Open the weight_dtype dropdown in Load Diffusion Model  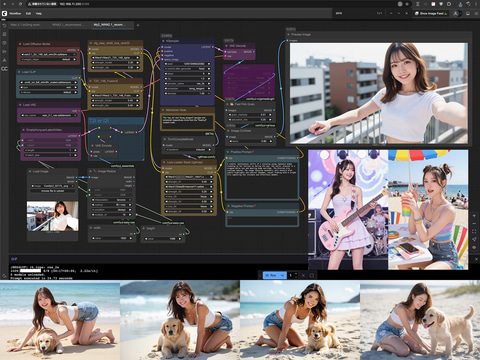click(x=49, y=59)
